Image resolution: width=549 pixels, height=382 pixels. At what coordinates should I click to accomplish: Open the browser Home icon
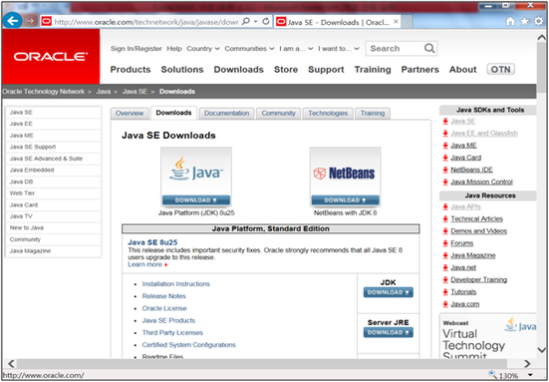[510, 22]
